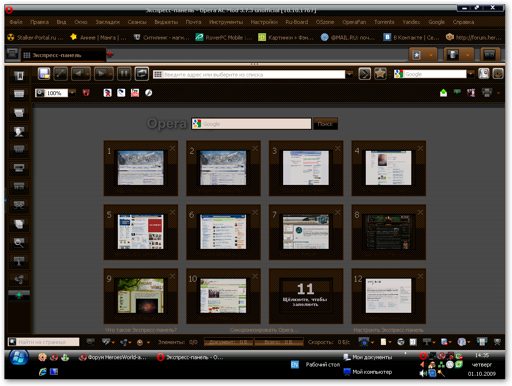Click the Синхронизировать Opera link
Image resolution: width=512 pixels, height=386 pixels.
[x=264, y=330]
